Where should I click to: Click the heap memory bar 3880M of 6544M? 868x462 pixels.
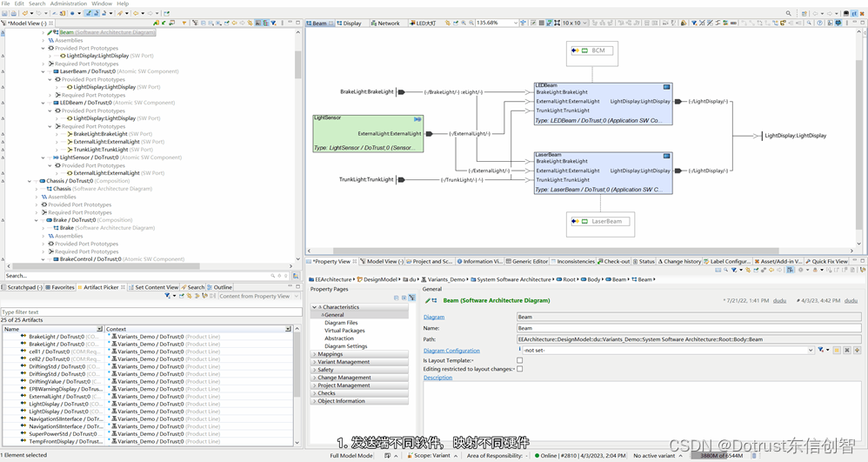[x=720, y=455]
